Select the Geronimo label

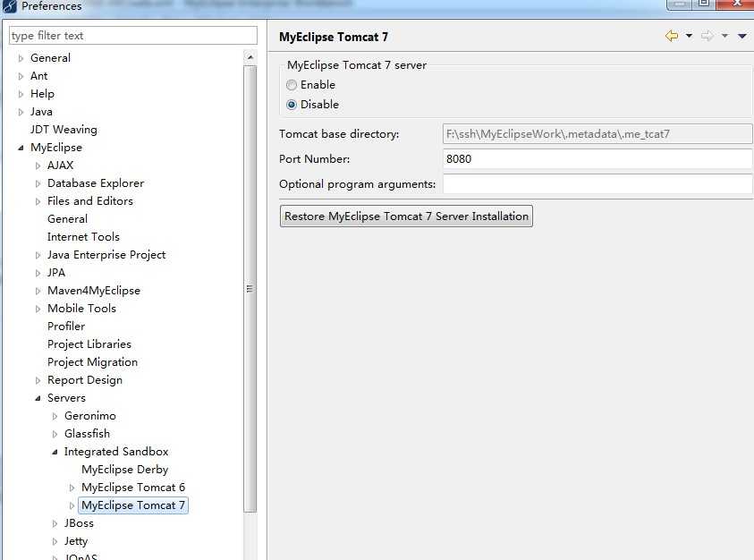90,416
